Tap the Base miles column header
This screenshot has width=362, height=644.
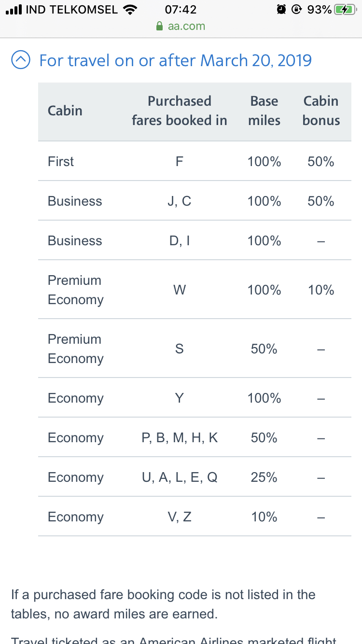[x=264, y=111]
